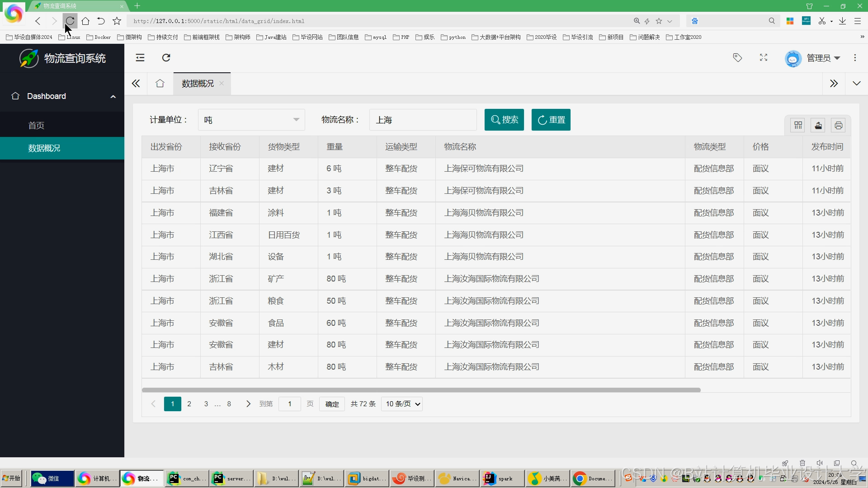Click the tag note icon in header
This screenshot has width=868, height=488.
[737, 57]
